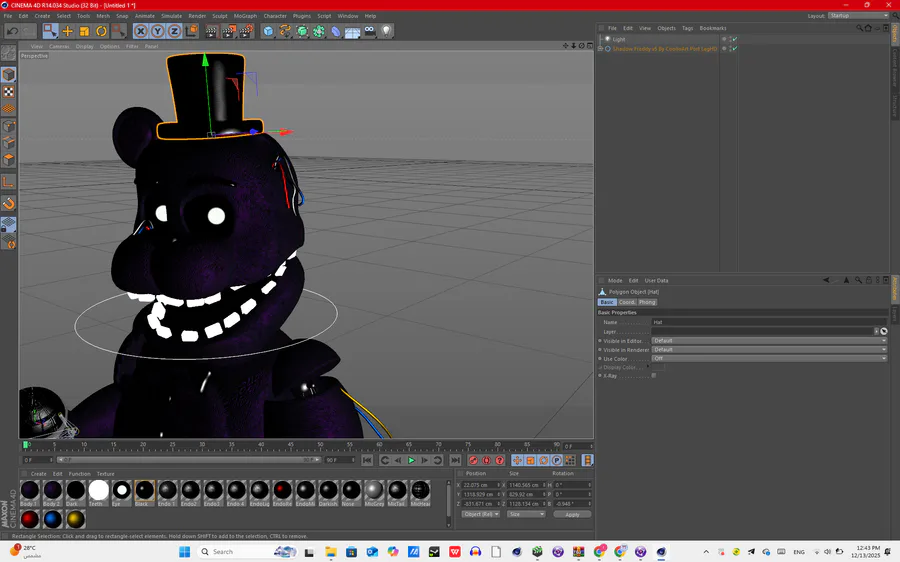Image resolution: width=900 pixels, height=562 pixels.
Task: Click the Undo arrow in the toolbar
Action: (12, 31)
